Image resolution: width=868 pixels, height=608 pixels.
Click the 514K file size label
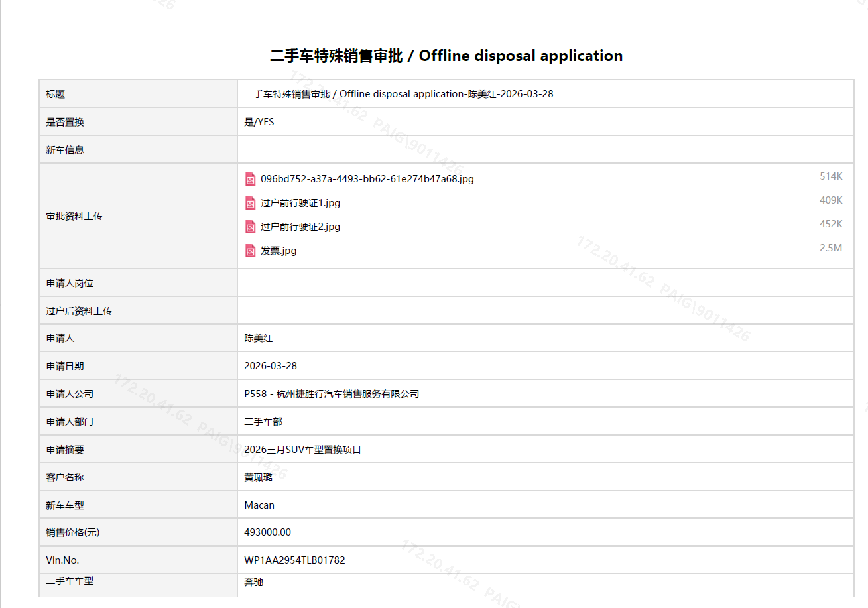[x=830, y=176]
